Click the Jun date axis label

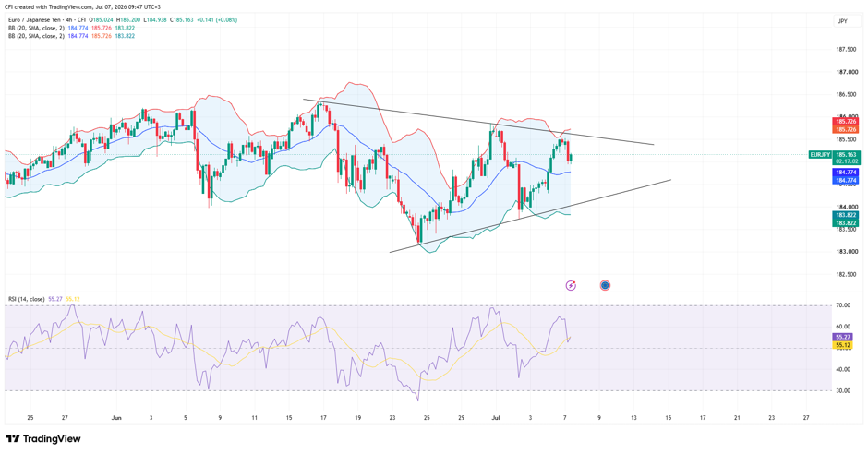116,418
